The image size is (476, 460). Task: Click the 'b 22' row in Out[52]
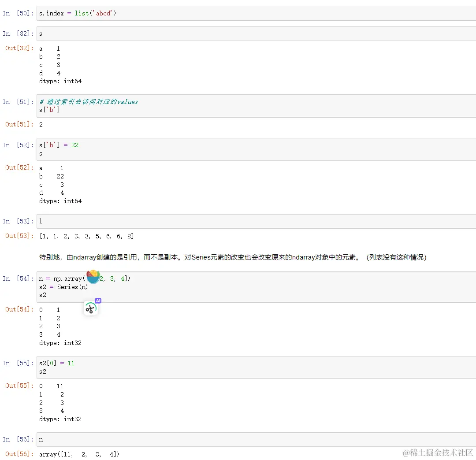52,176
